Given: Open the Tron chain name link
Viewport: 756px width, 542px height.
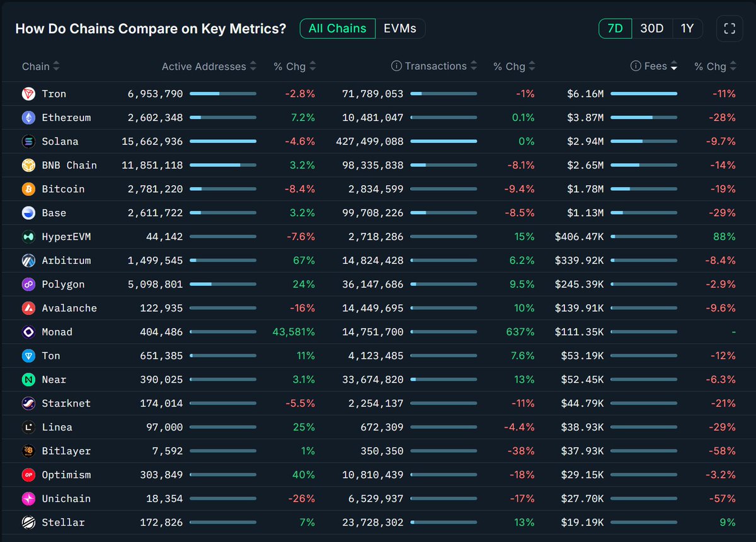Looking at the screenshot, I should click(x=54, y=94).
